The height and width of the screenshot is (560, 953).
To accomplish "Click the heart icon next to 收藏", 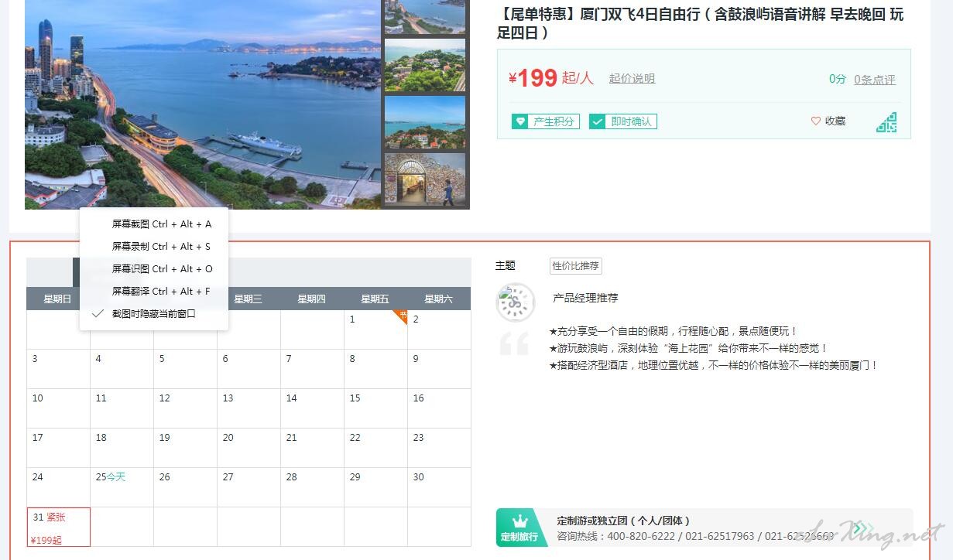I will pos(815,121).
